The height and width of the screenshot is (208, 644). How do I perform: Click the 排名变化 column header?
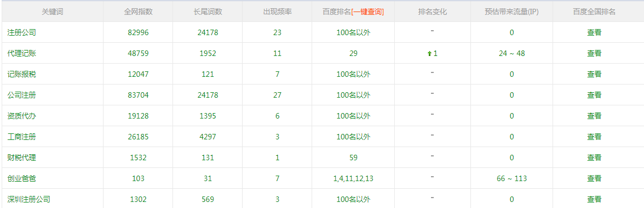pyautogui.click(x=433, y=12)
